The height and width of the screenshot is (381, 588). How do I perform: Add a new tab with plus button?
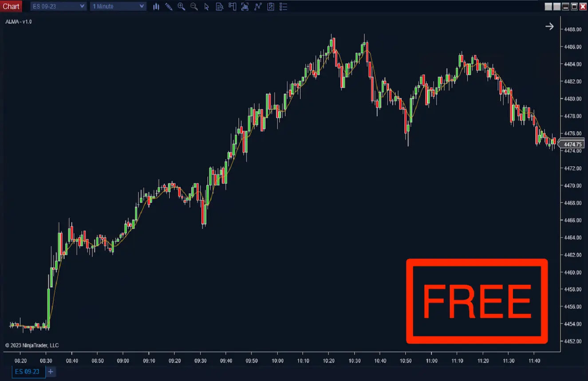coord(51,372)
